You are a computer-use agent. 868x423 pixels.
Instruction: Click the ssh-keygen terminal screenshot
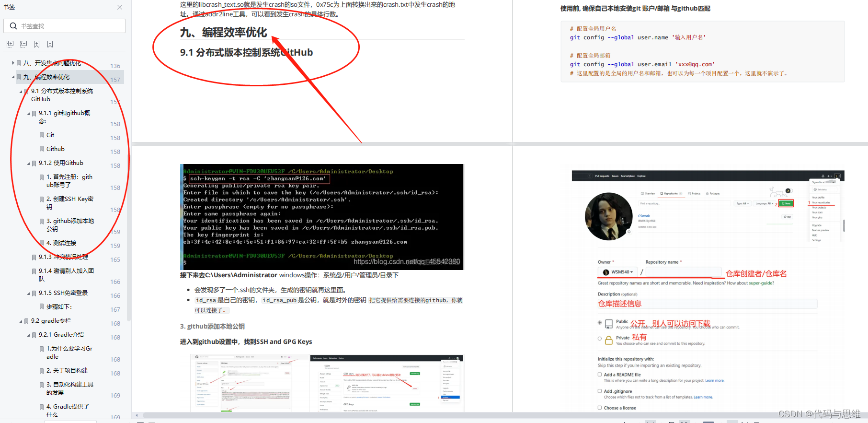tap(322, 217)
